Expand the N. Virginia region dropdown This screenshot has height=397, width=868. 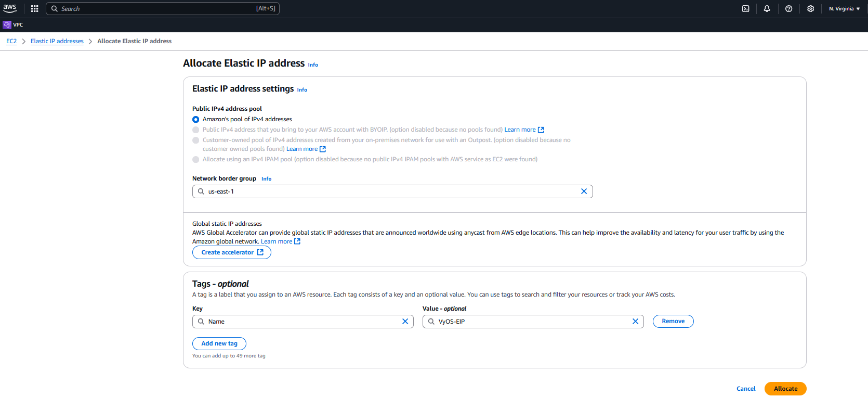(844, 8)
